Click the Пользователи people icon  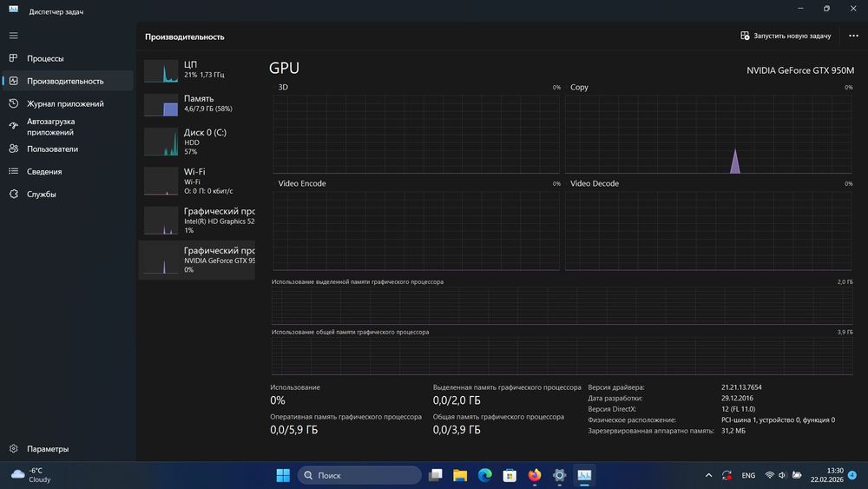pyautogui.click(x=13, y=149)
